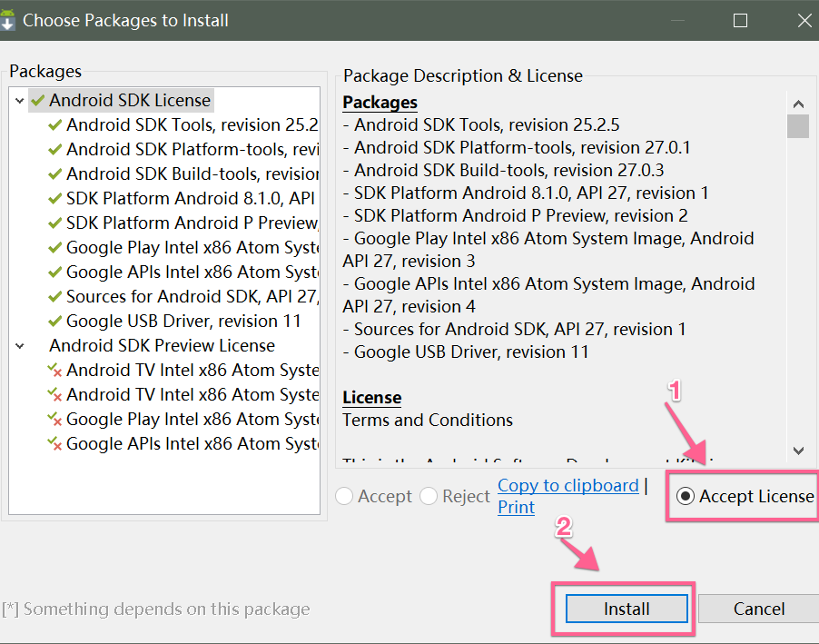Click the Copy to clipboard link

click(568, 486)
